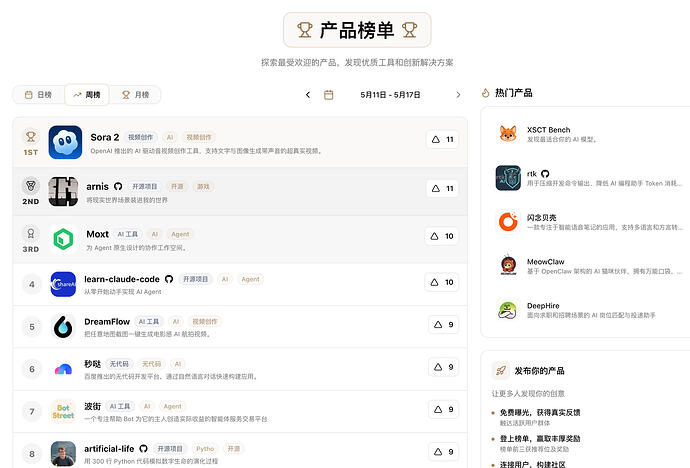Viewport: 690px width, 468px height.
Task: Click the first 无代码 tag beside 秒哒
Action: [119, 364]
